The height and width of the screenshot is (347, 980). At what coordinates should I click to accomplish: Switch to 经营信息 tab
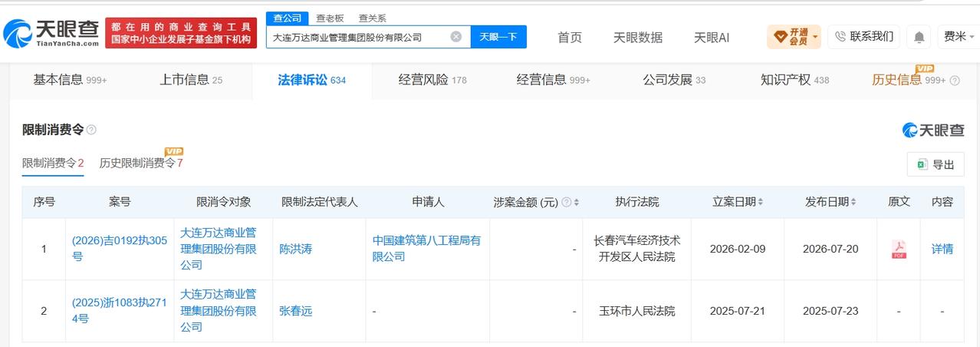coord(554,80)
